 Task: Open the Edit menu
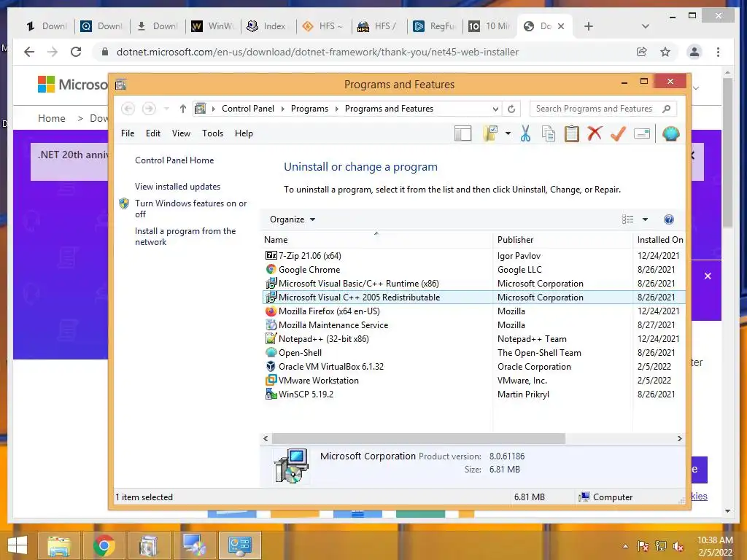click(x=153, y=133)
